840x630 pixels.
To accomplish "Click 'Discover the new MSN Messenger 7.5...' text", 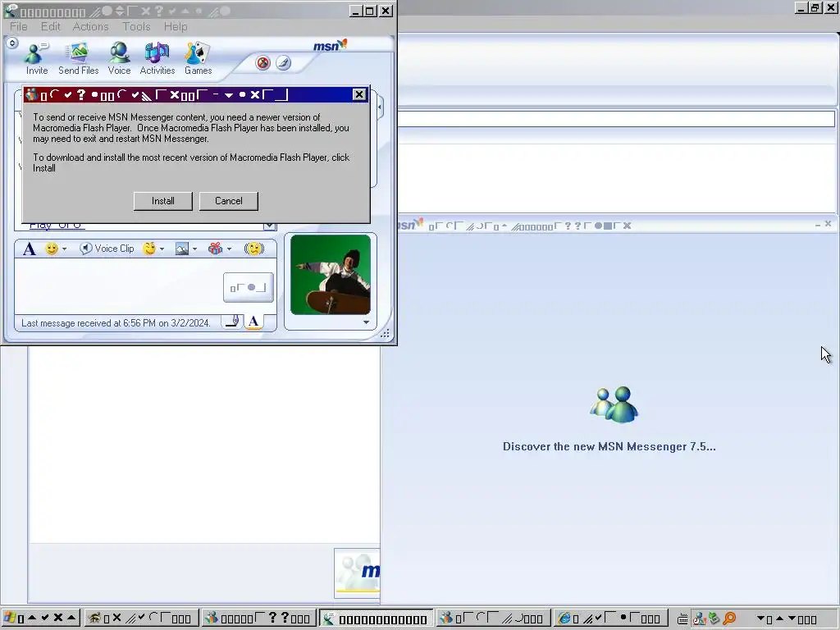I will tap(609, 447).
